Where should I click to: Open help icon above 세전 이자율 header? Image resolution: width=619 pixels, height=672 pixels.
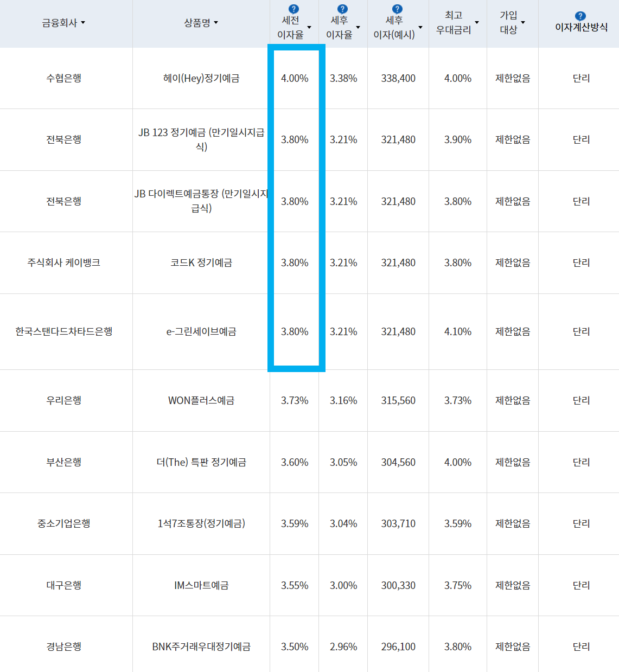tap(293, 9)
